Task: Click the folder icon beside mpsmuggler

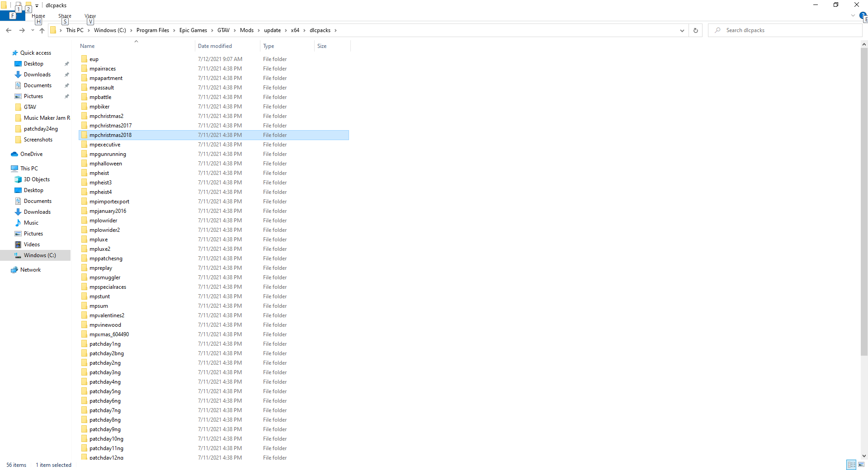Action: click(x=84, y=277)
